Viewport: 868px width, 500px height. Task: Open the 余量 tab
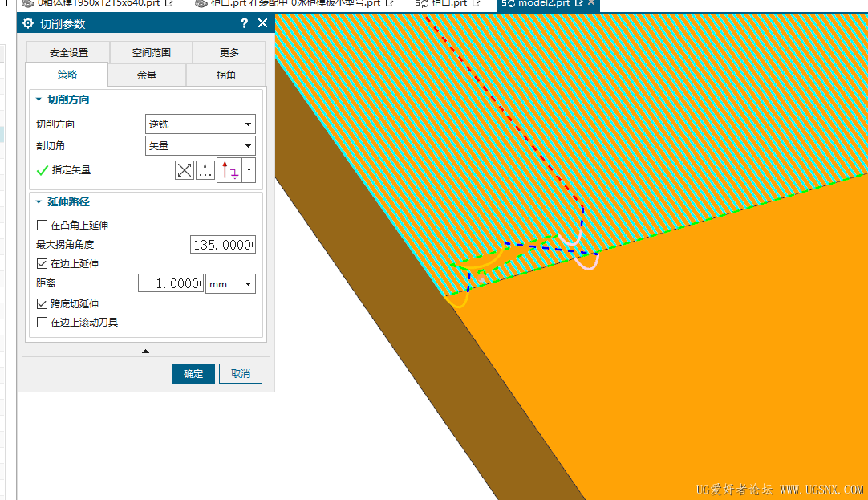tap(147, 75)
